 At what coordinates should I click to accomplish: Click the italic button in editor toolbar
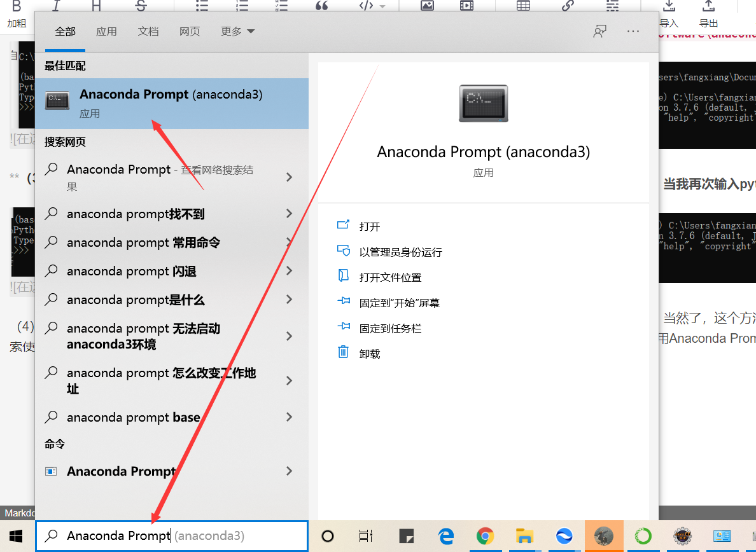pos(57,6)
